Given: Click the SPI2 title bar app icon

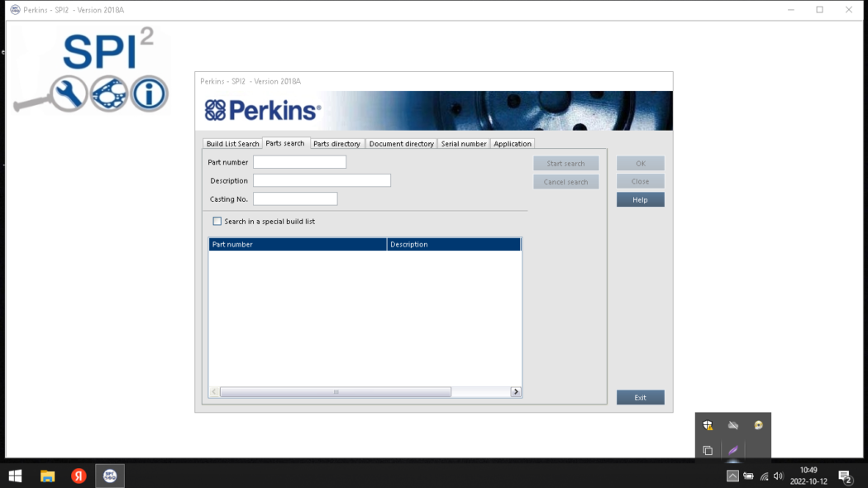Looking at the screenshot, I should click(15, 10).
